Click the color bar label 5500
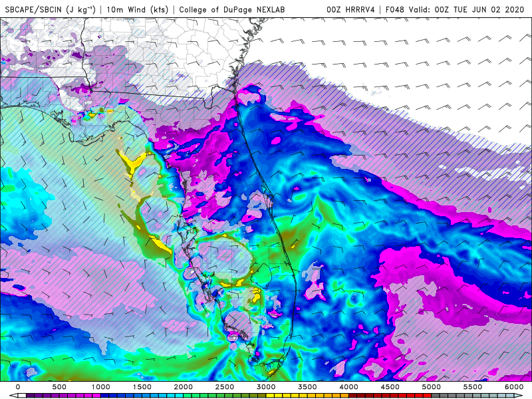 473,387
